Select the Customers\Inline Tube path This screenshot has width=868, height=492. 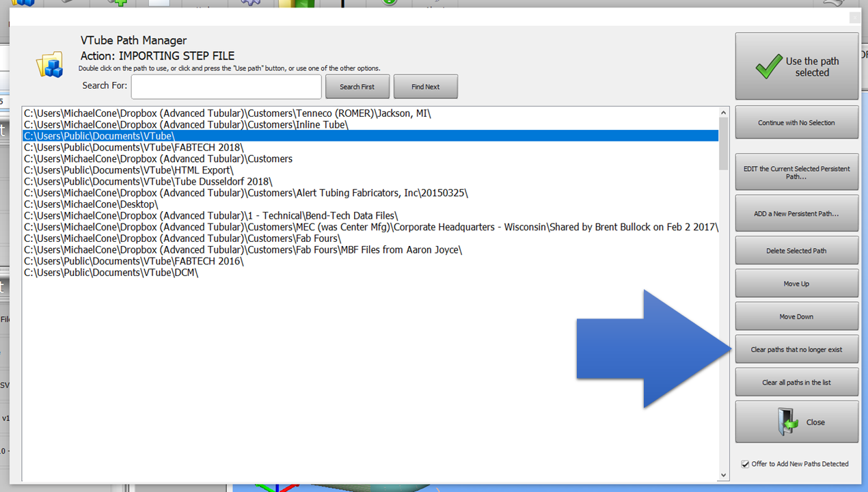tap(186, 125)
